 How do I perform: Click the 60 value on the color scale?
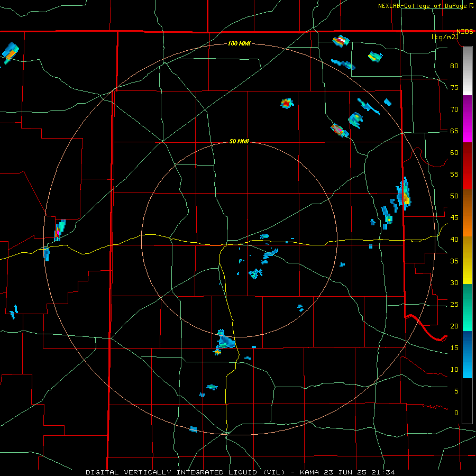[454, 153]
